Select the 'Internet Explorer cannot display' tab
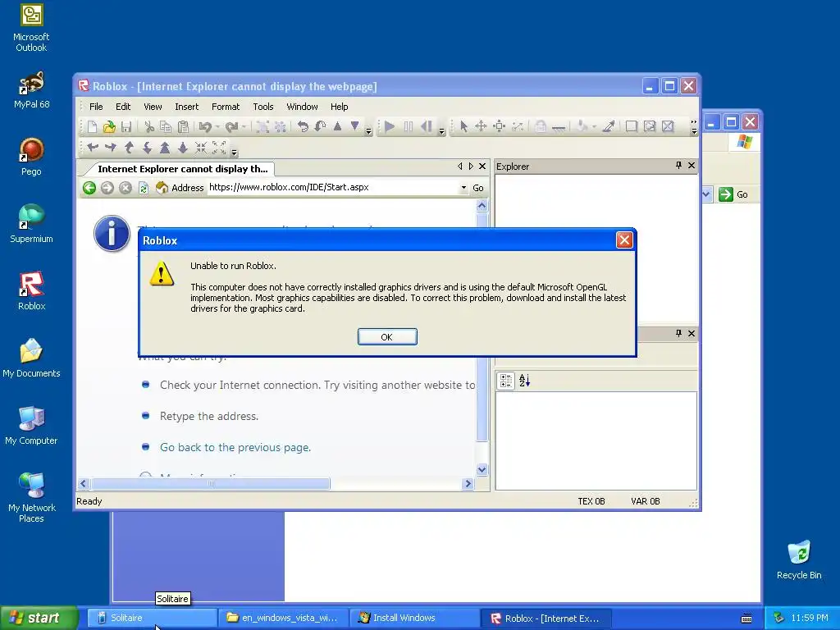This screenshot has height=630, width=840. (182, 169)
